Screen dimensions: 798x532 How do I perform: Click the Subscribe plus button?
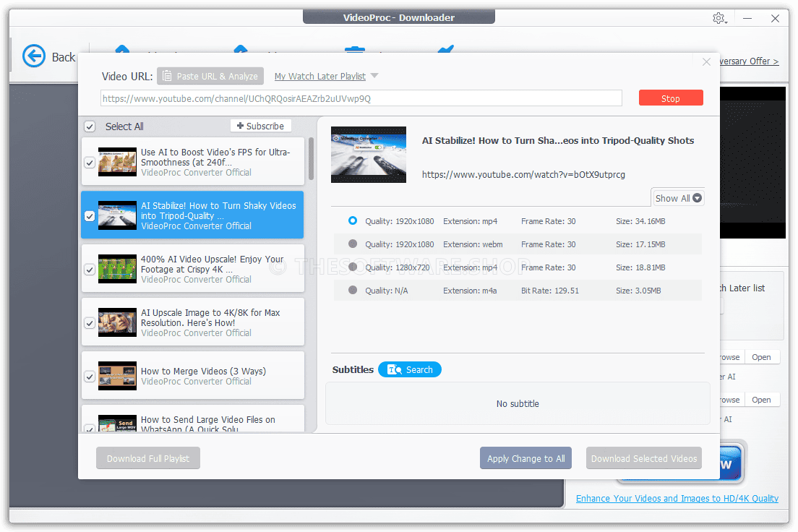tap(260, 126)
